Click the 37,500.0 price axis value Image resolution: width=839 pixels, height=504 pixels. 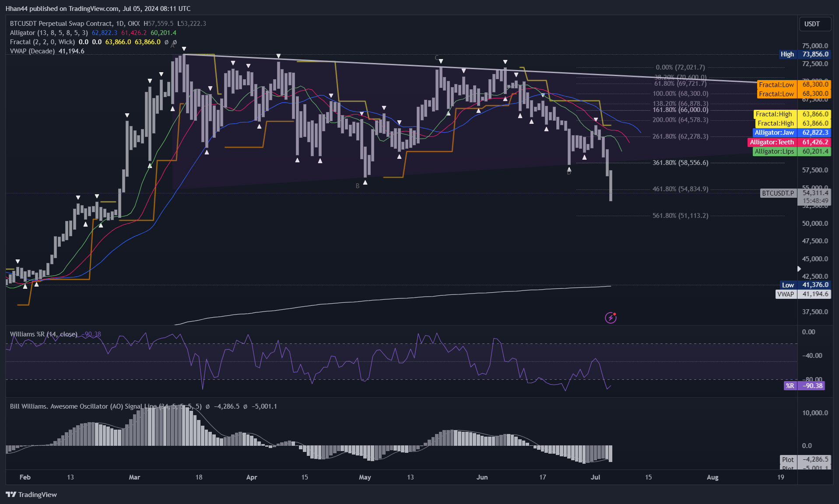tap(815, 312)
